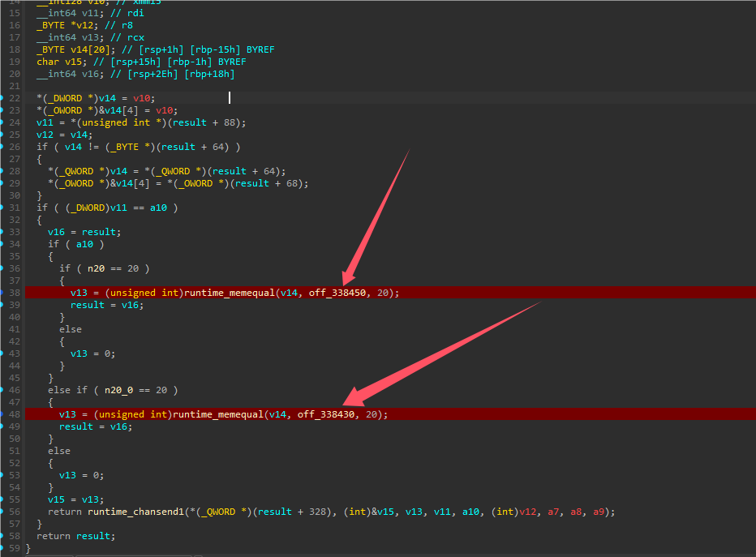Screen dimensions: 756x557
Task: Toggle breakpoint marker on line 24
Action: coord(2,122)
